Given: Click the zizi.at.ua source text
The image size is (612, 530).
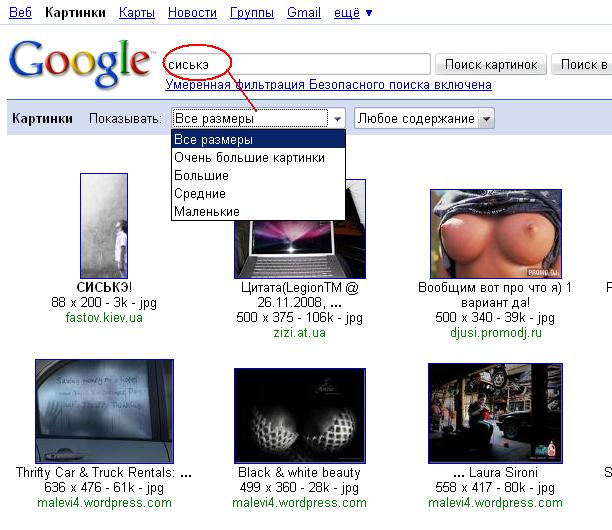Looking at the screenshot, I should [x=299, y=333].
